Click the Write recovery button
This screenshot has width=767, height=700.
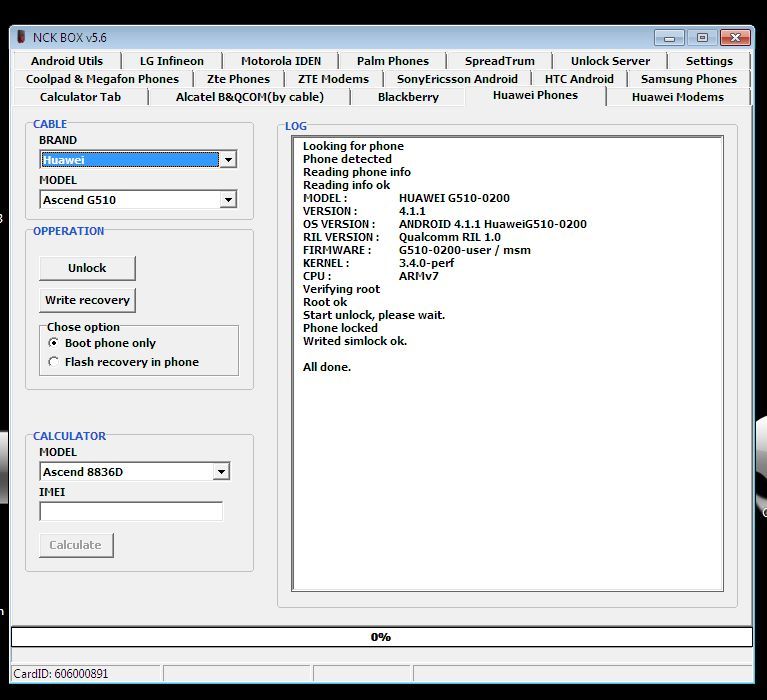click(x=87, y=300)
